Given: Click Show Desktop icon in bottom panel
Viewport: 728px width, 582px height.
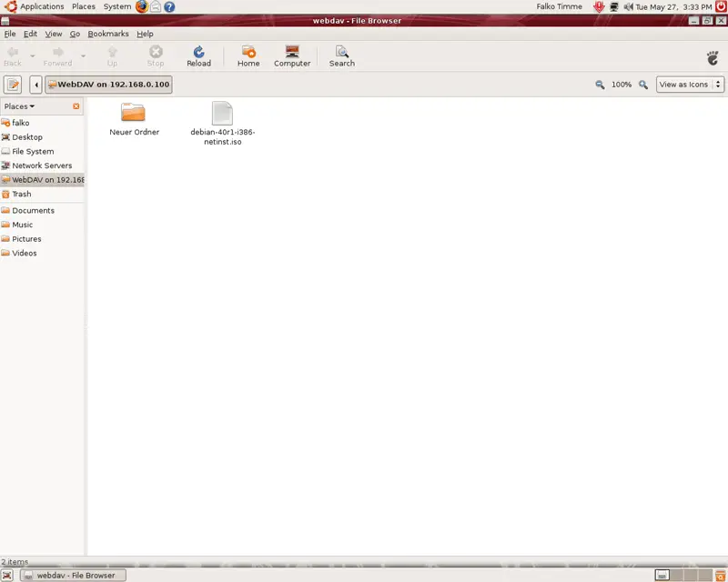Looking at the screenshot, I should pos(7,575).
